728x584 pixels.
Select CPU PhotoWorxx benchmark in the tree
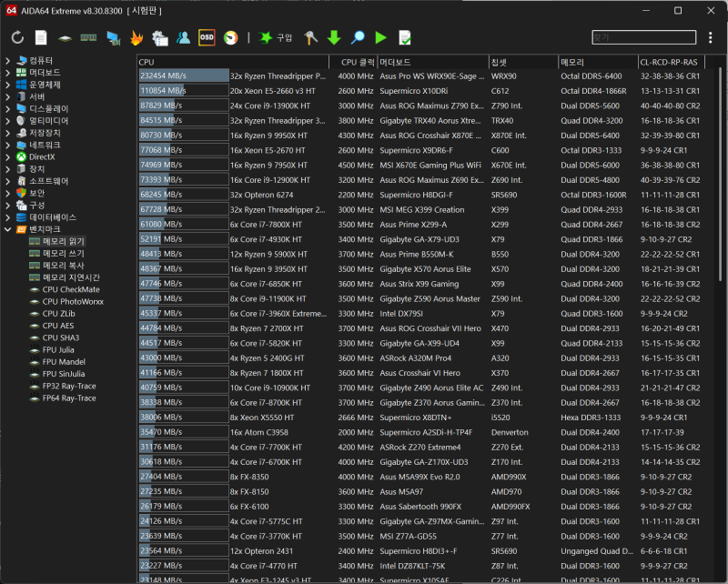point(73,302)
